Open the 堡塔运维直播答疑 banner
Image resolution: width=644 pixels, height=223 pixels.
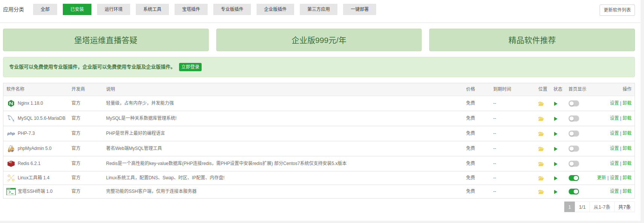(x=106, y=40)
